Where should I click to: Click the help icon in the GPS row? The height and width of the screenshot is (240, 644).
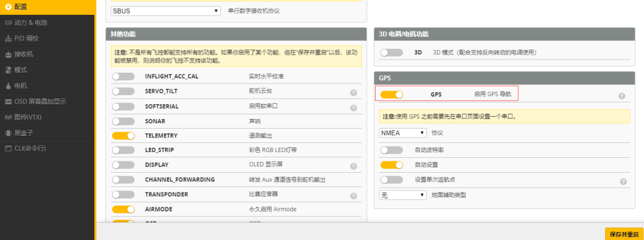pos(622,96)
